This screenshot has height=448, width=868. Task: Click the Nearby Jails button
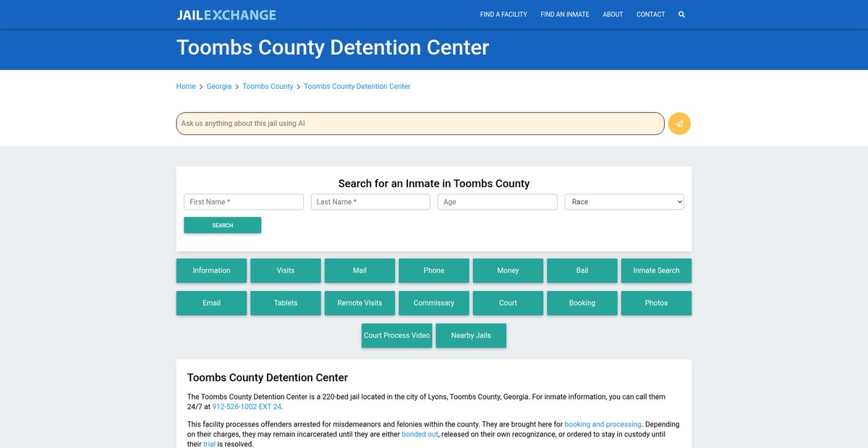point(471,336)
